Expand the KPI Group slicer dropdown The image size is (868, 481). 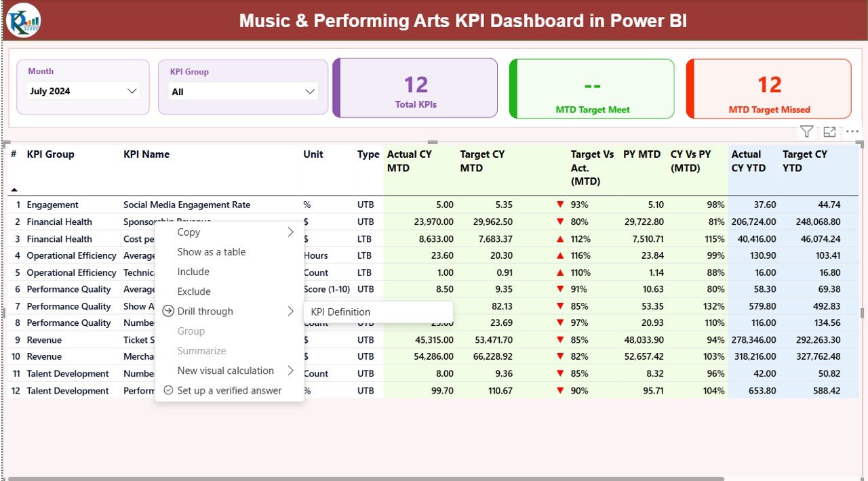click(x=309, y=90)
